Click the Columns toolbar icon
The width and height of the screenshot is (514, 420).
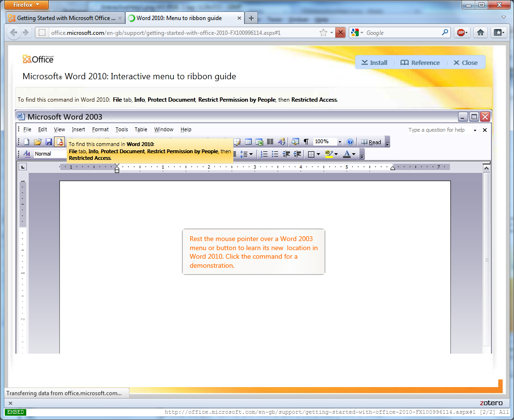[x=270, y=142]
